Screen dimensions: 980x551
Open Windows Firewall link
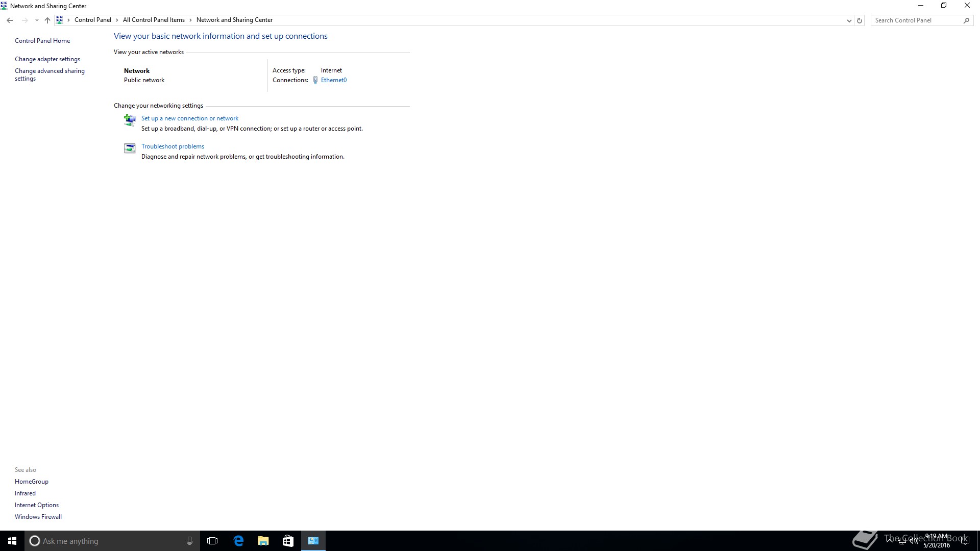pyautogui.click(x=38, y=517)
